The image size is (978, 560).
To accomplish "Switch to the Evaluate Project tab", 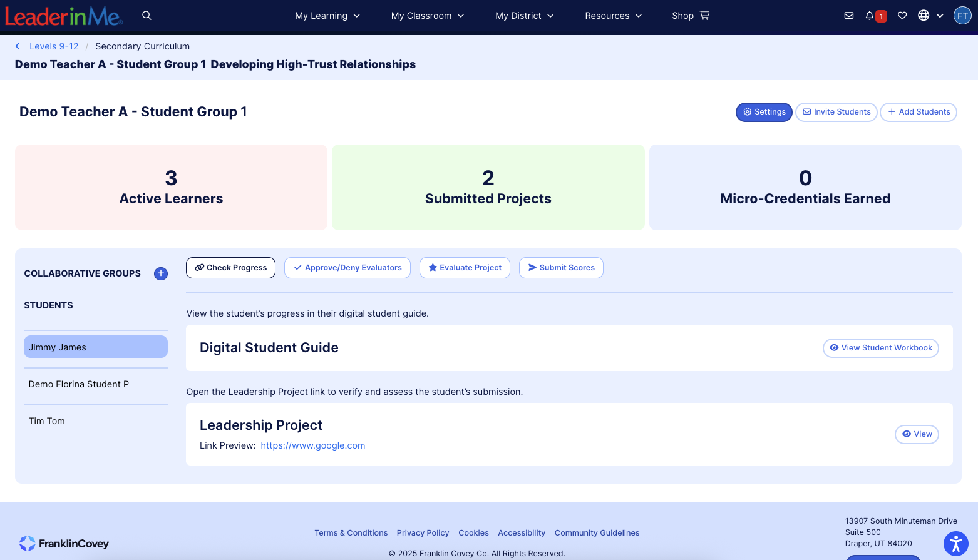I will pyautogui.click(x=465, y=268).
